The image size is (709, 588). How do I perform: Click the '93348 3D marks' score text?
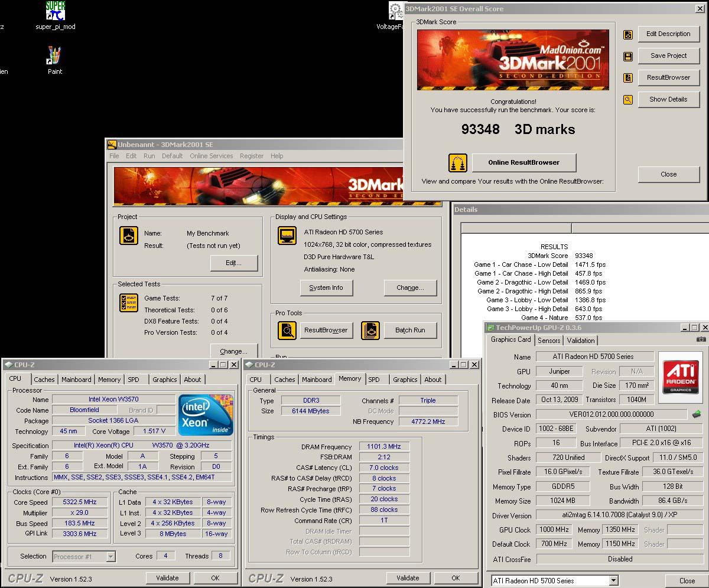pos(518,129)
